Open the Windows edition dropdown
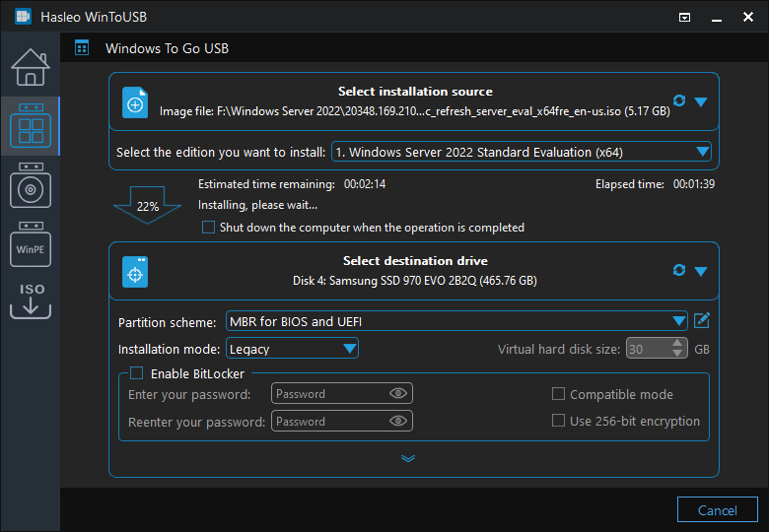 pos(522,152)
